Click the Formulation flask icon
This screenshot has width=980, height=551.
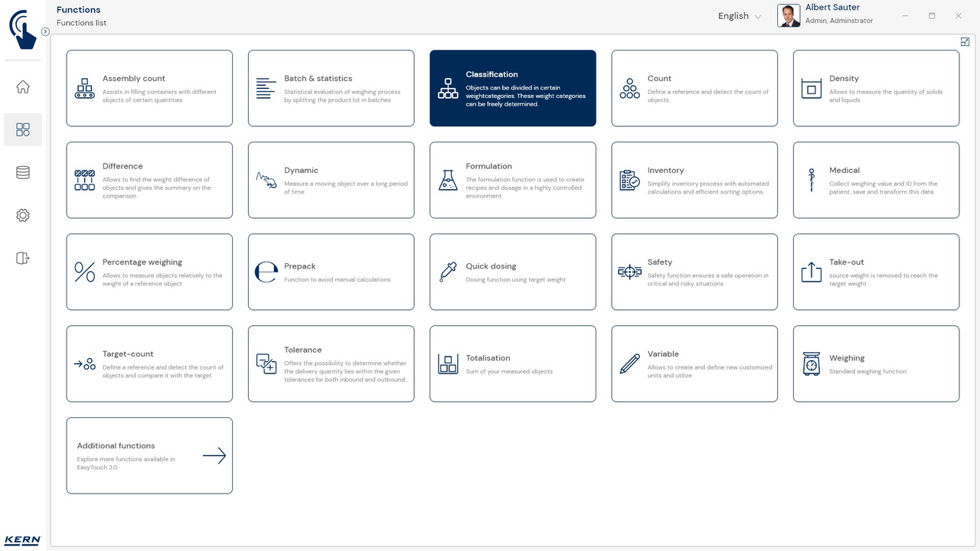pos(448,181)
